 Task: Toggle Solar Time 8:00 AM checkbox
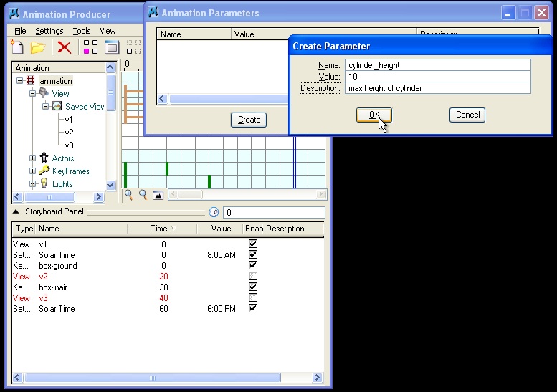(253, 254)
